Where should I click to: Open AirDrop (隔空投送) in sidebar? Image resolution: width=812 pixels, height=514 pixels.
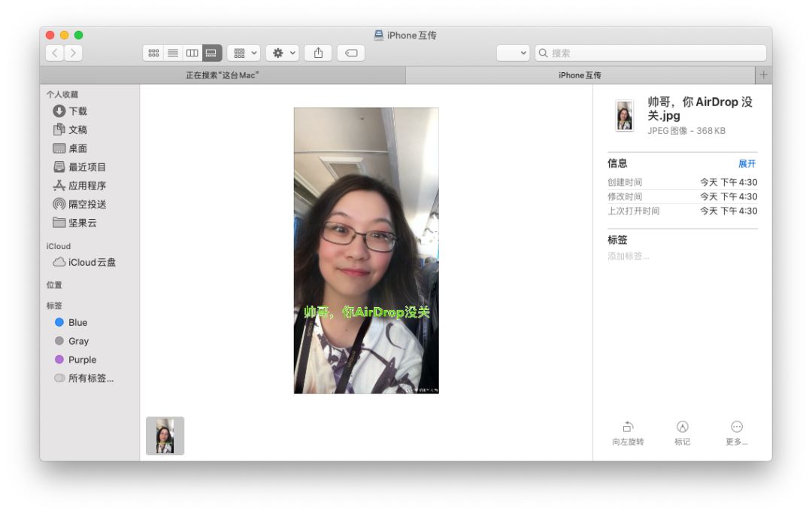point(80,204)
